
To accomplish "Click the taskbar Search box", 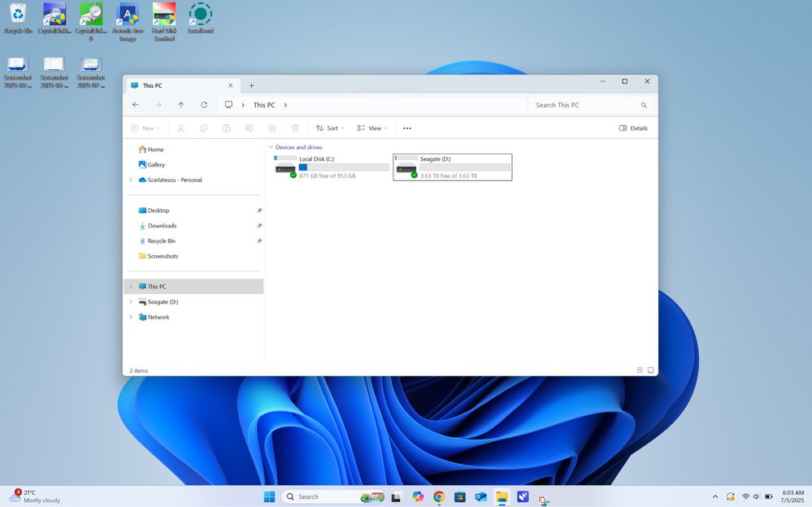I will 334,496.
